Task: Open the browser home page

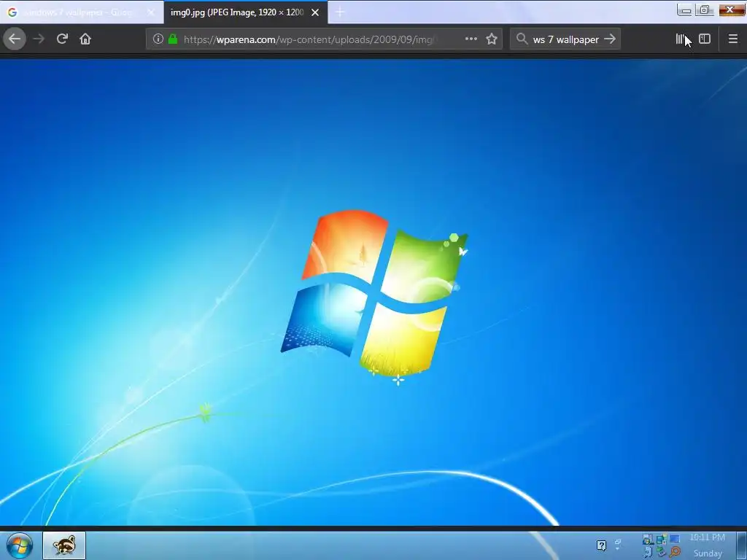Action: [x=85, y=39]
